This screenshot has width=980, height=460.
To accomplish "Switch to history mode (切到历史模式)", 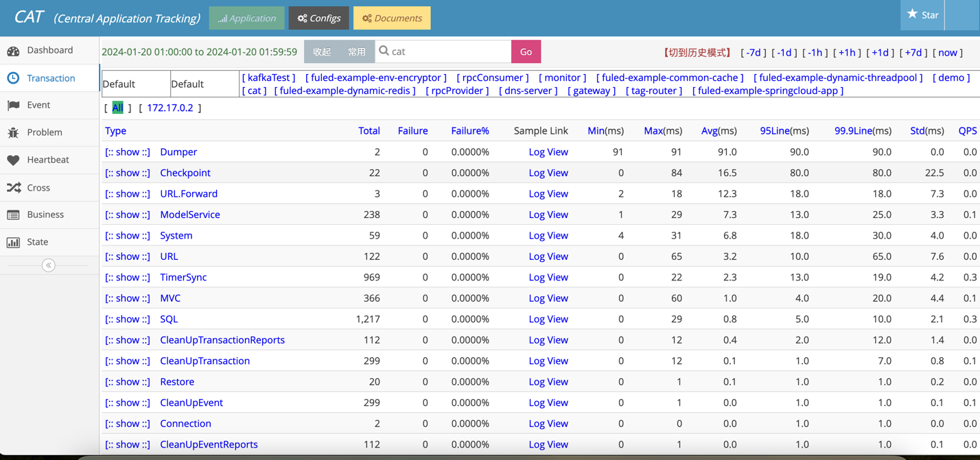I will (697, 53).
